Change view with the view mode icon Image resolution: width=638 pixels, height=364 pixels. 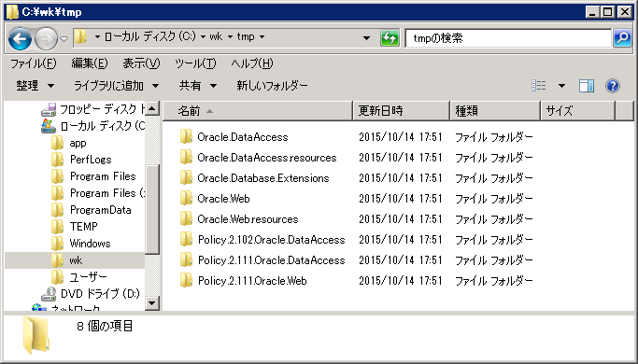click(539, 86)
